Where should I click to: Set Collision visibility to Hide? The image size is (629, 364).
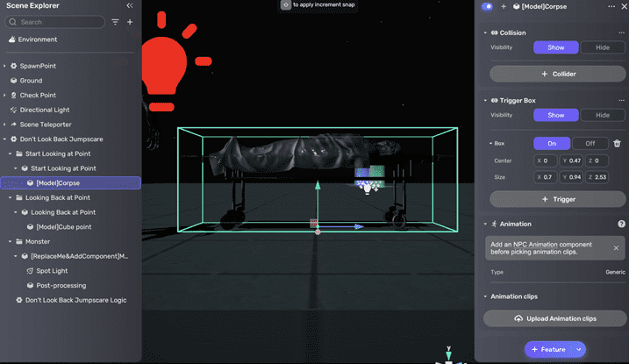[602, 47]
